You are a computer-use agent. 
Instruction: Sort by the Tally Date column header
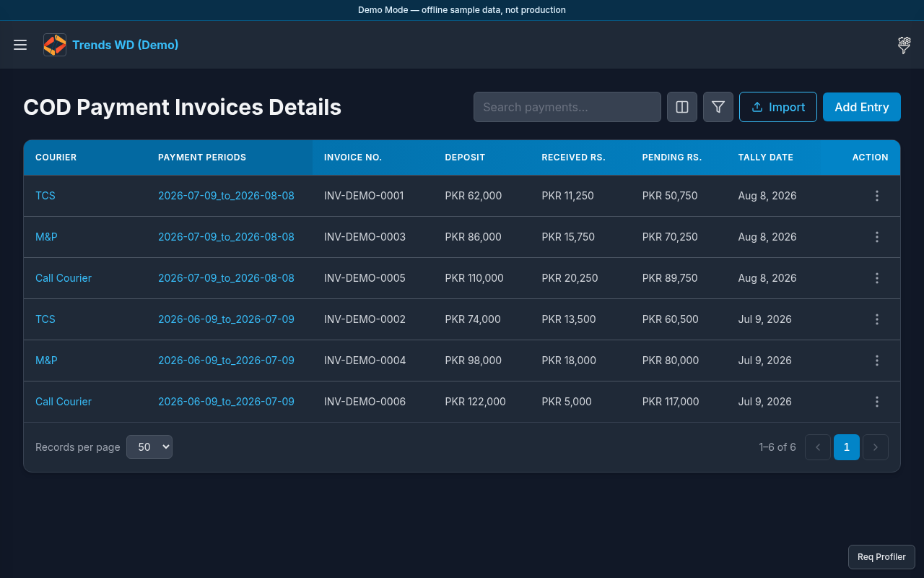click(x=766, y=158)
